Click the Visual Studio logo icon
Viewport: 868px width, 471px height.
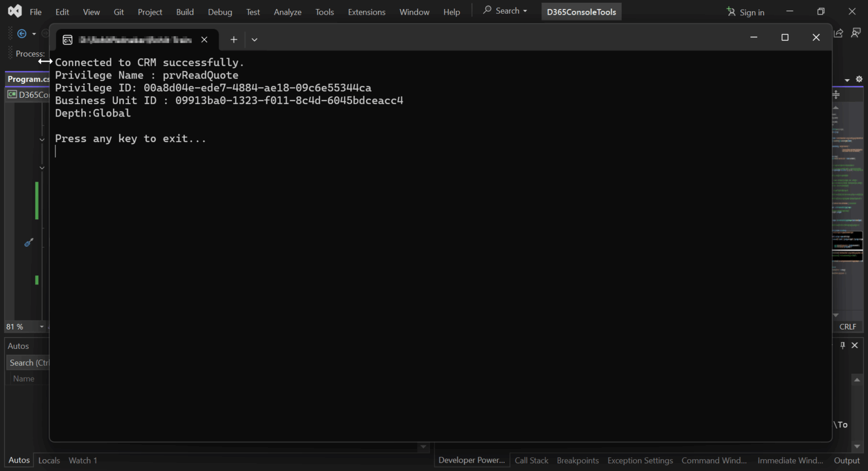click(15, 11)
